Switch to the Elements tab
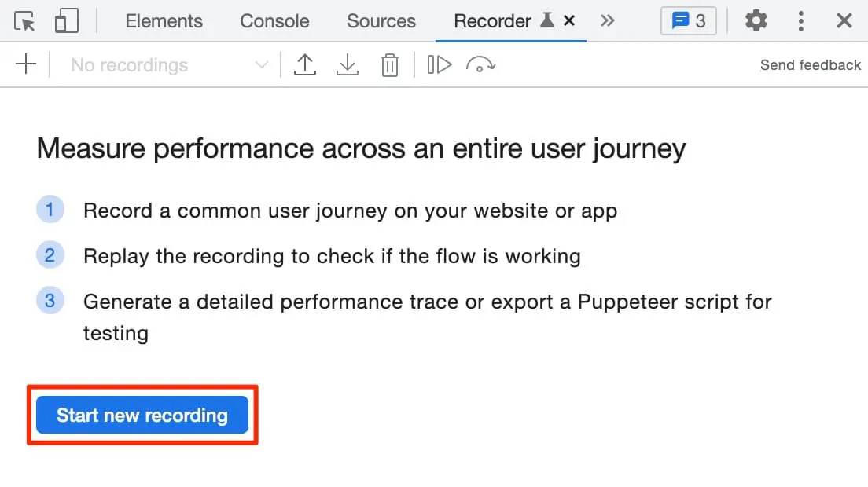The width and height of the screenshot is (868, 487). pos(164,21)
